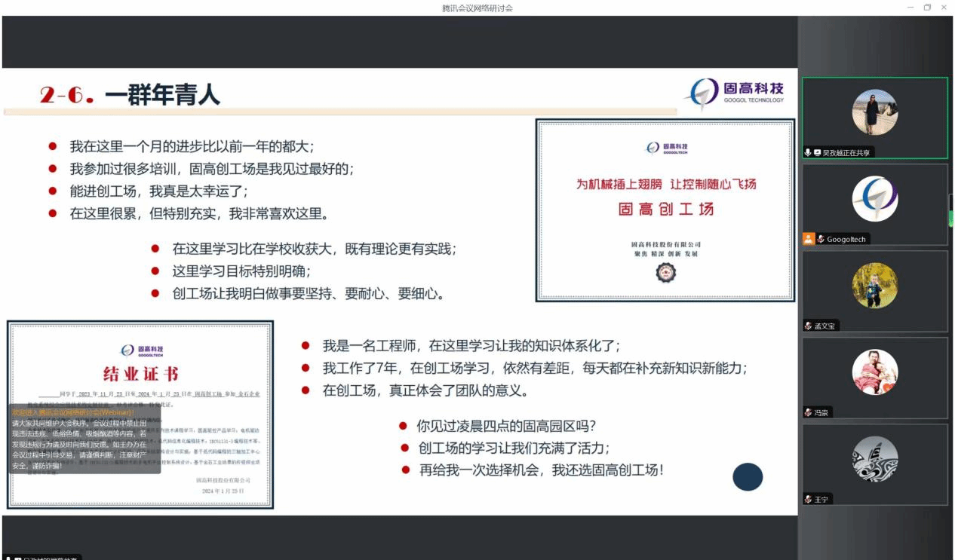Restore down the 腾讯会议网络研讨会 window

[927, 8]
